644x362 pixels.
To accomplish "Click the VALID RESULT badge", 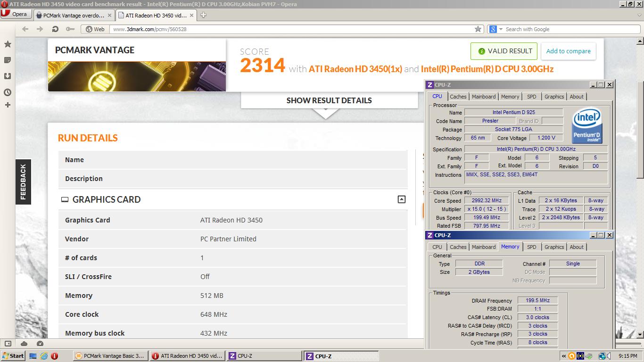I will pyautogui.click(x=504, y=51).
